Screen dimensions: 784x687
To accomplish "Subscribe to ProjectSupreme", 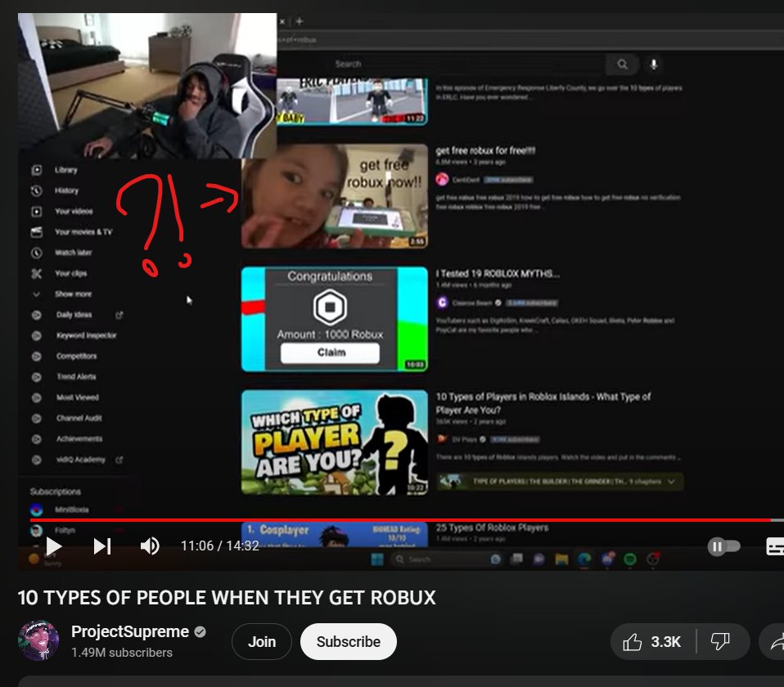I will [x=349, y=641].
